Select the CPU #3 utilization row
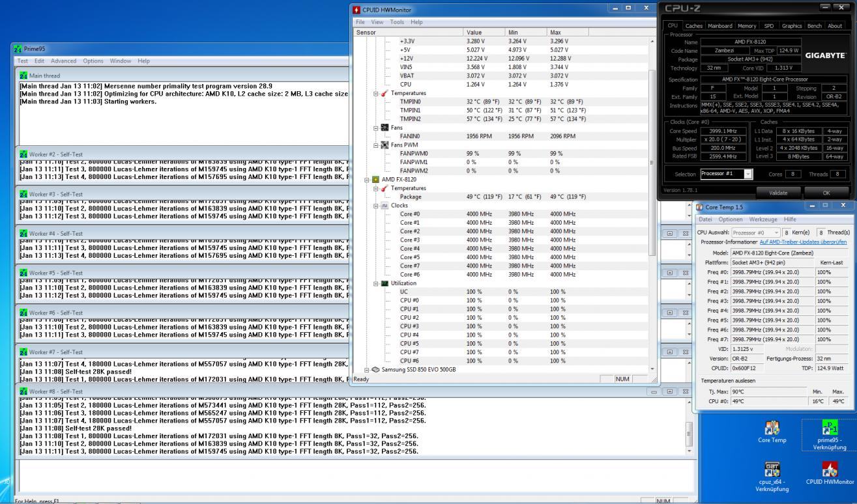The width and height of the screenshot is (857, 504). click(x=500, y=326)
